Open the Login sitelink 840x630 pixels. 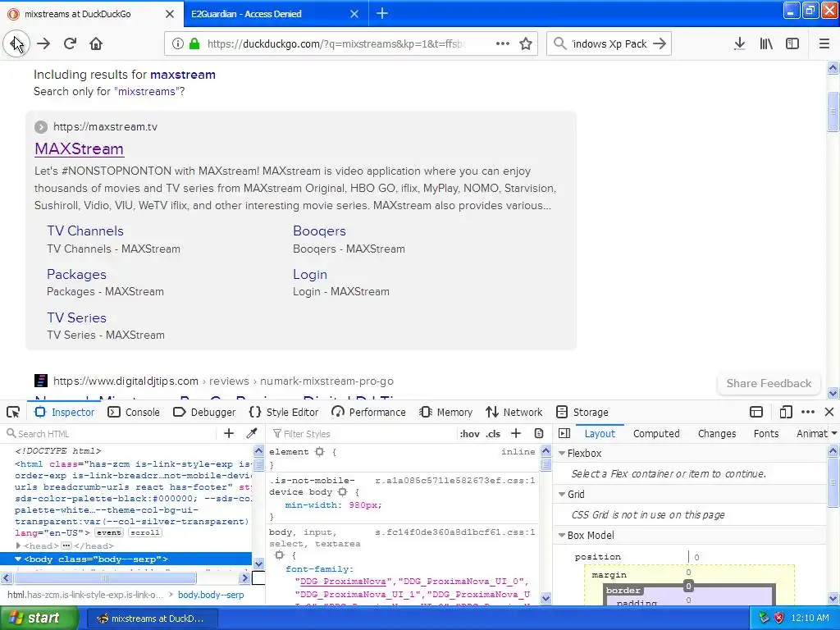tap(309, 274)
